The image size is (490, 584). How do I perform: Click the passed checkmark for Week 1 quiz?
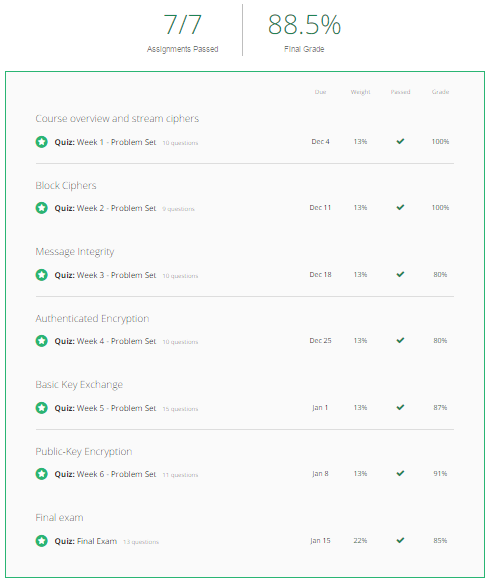(x=400, y=141)
